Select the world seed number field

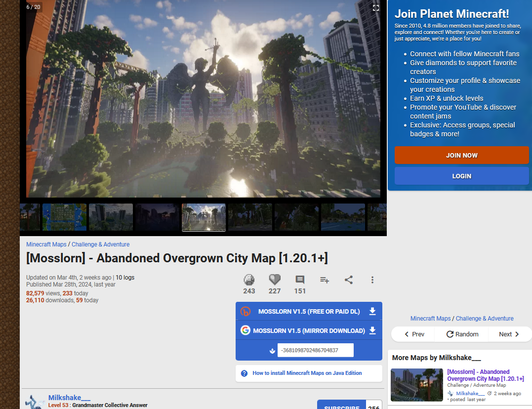[x=316, y=350]
